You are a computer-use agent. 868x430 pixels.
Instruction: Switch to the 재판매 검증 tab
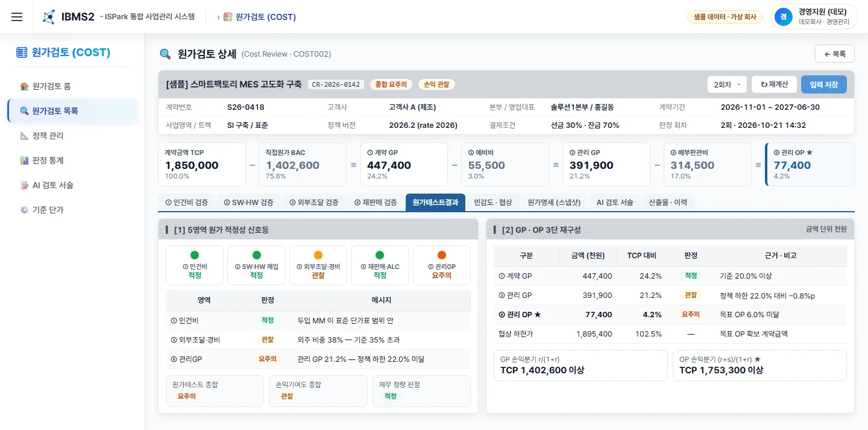point(376,203)
